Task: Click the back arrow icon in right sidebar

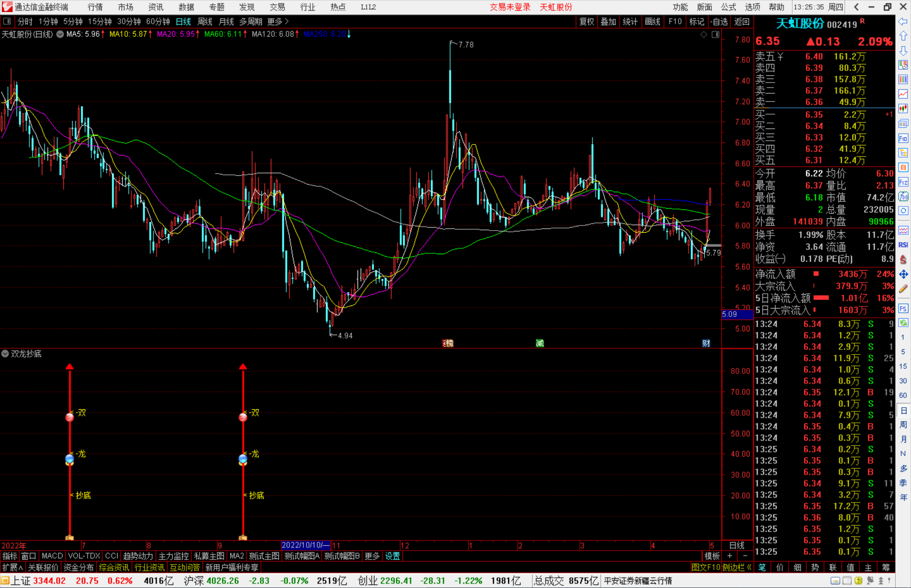Action: click(903, 21)
